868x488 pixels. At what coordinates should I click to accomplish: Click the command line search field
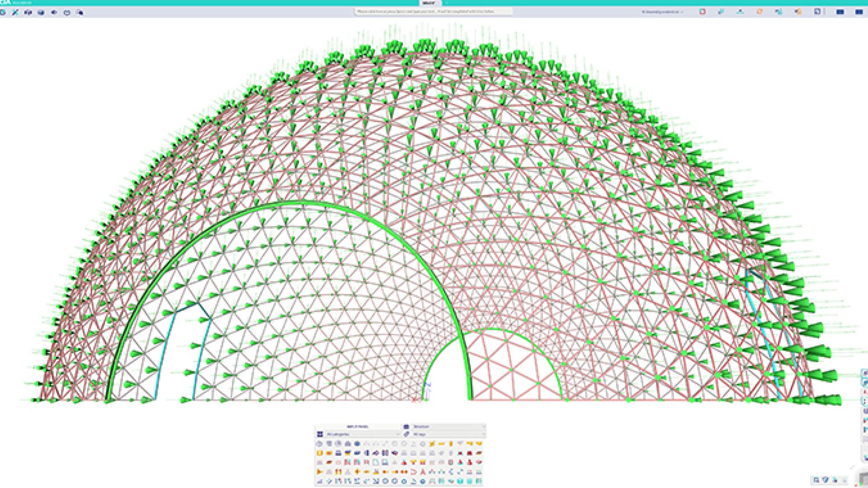tap(433, 11)
